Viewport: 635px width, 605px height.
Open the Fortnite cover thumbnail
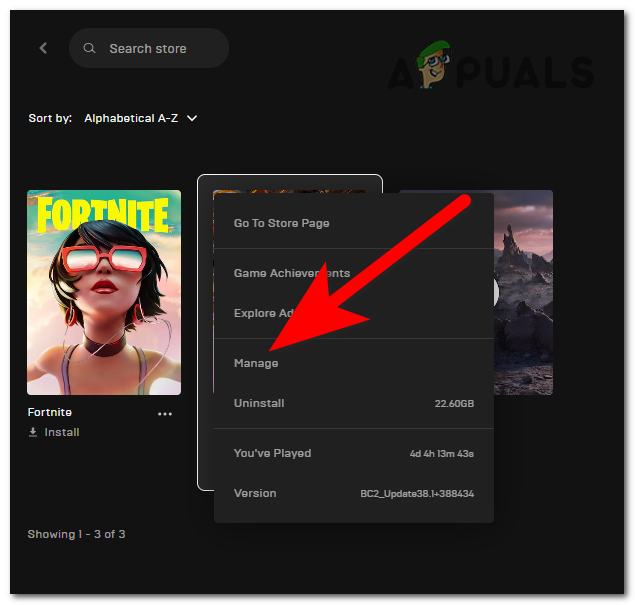(x=104, y=292)
